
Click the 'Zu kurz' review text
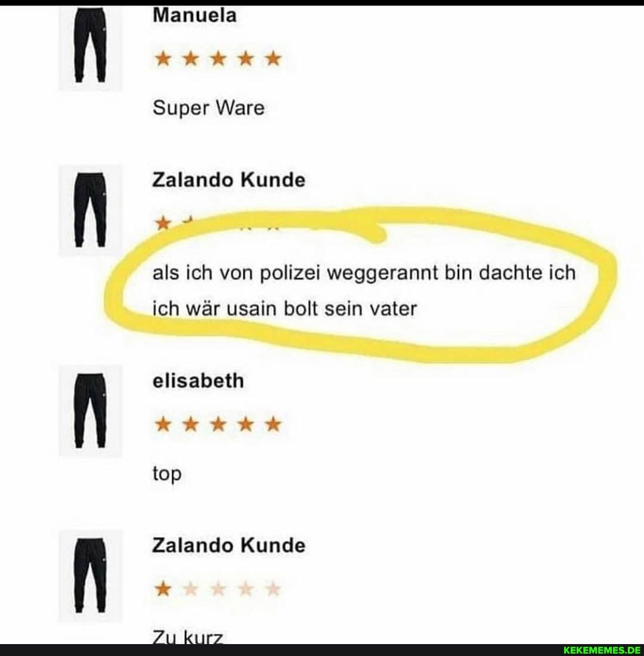tap(187, 637)
